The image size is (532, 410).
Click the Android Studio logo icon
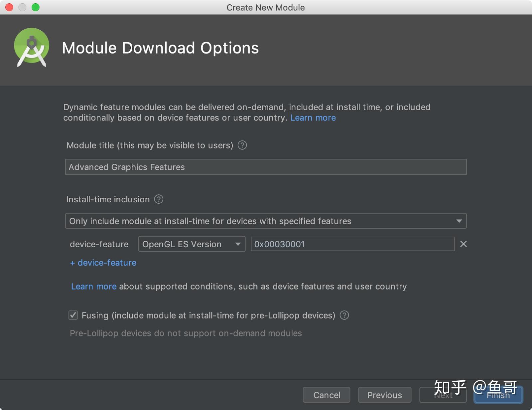pos(32,47)
